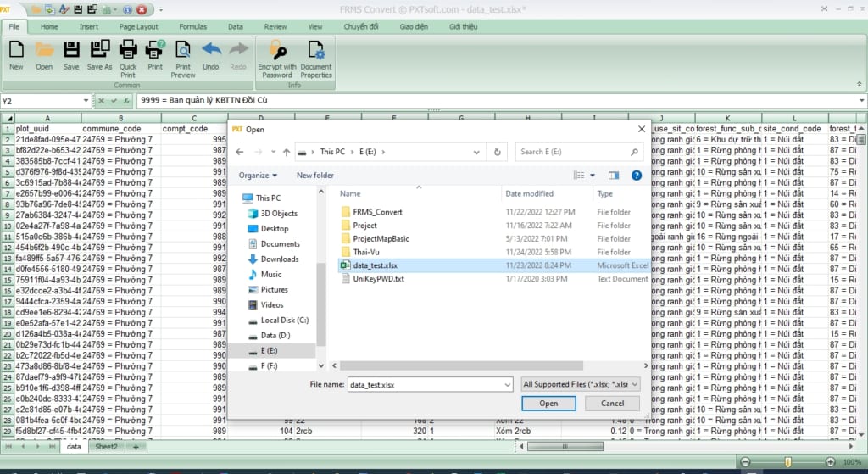Open the Organize dropdown menu
Screen dimensions: 868x474
click(x=258, y=176)
